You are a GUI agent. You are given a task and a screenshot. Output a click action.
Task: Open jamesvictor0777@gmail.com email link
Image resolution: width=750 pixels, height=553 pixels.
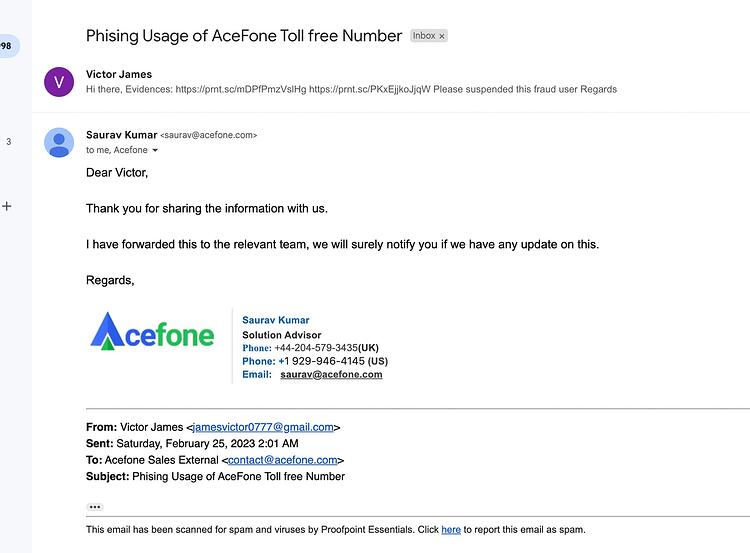[x=263, y=427]
